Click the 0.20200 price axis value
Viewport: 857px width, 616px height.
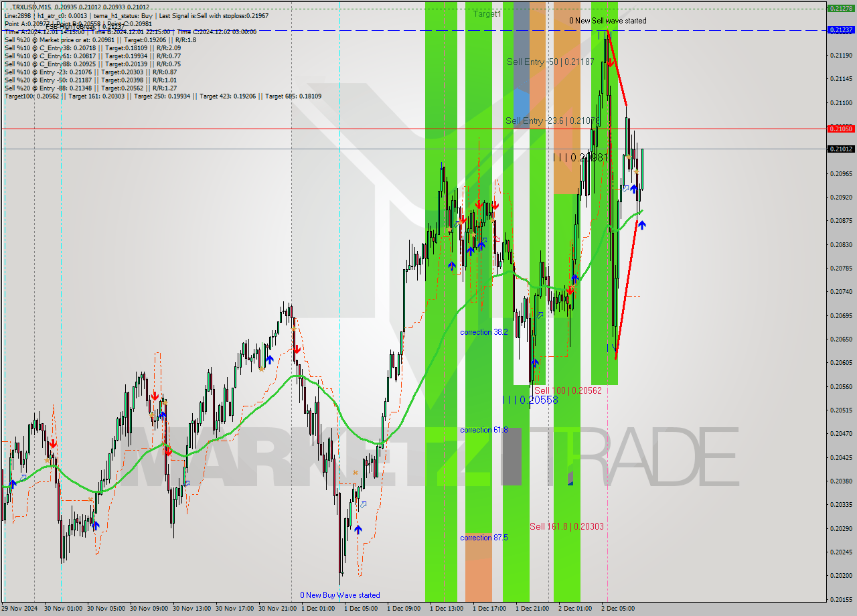[841, 575]
